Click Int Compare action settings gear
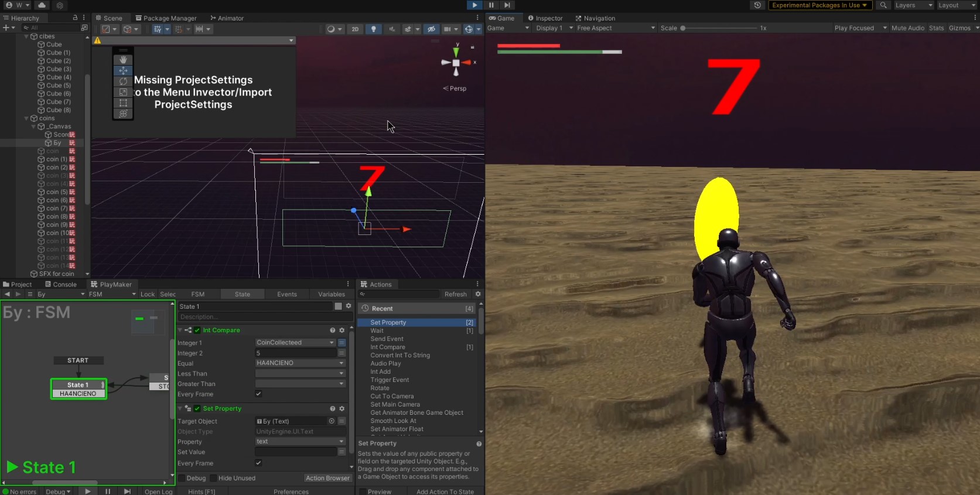Image resolution: width=980 pixels, height=495 pixels. pyautogui.click(x=342, y=330)
